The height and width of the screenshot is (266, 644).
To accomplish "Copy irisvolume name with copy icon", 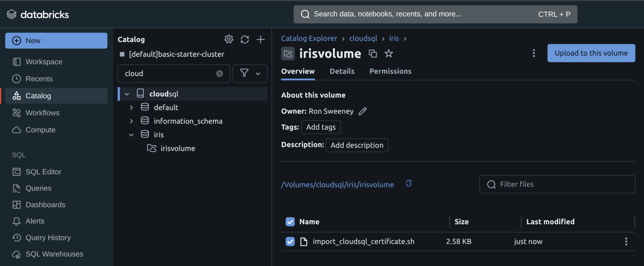I will [x=373, y=54].
